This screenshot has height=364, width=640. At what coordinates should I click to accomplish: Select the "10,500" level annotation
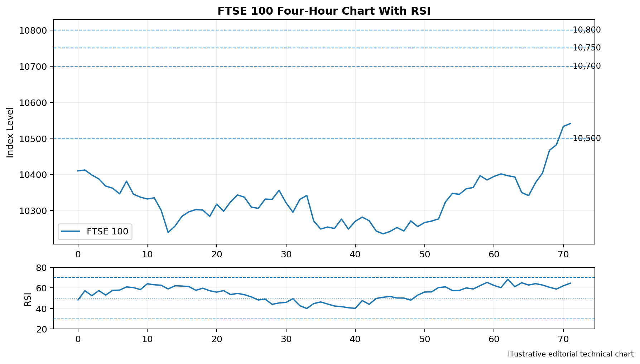(x=587, y=139)
